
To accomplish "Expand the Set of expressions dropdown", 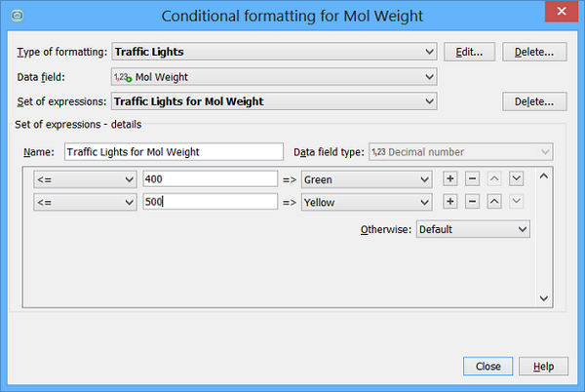I will point(274,100).
